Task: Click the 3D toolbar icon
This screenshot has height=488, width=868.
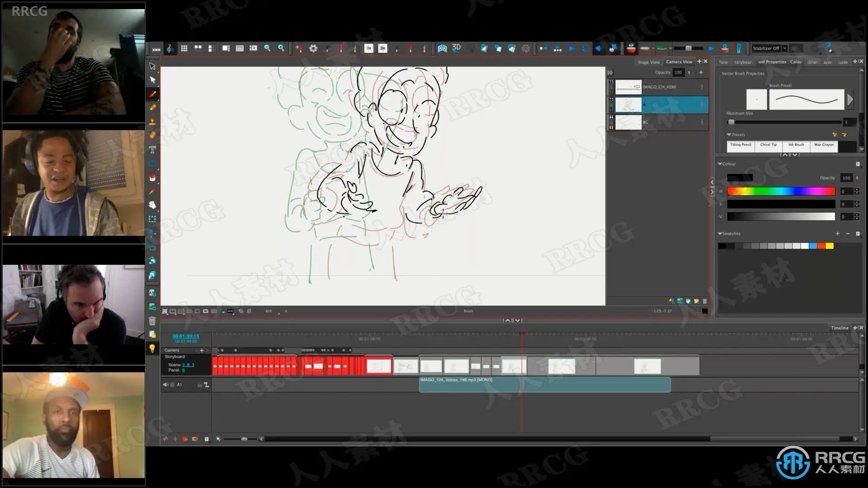Action: coord(456,48)
